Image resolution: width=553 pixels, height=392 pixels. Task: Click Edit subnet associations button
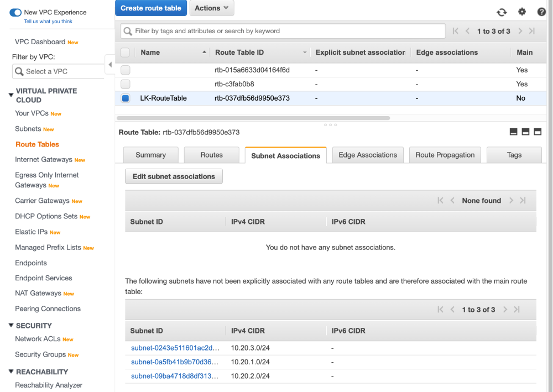pyautogui.click(x=174, y=176)
